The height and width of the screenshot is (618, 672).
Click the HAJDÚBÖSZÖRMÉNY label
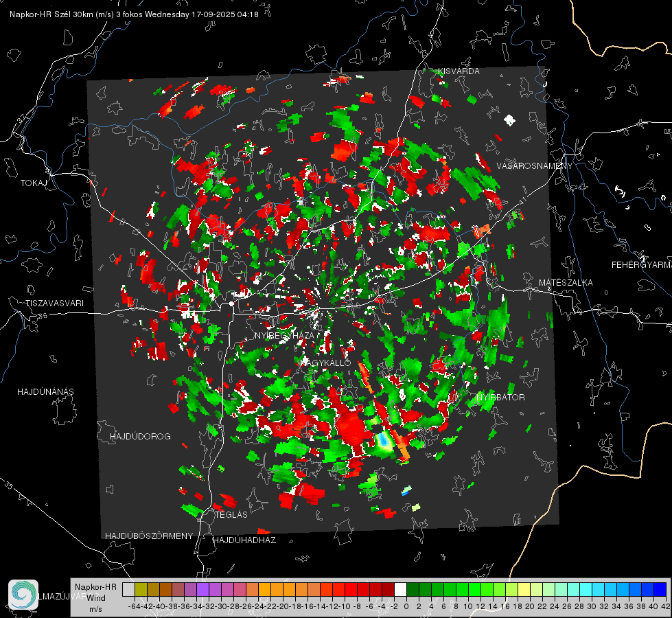pyautogui.click(x=149, y=536)
